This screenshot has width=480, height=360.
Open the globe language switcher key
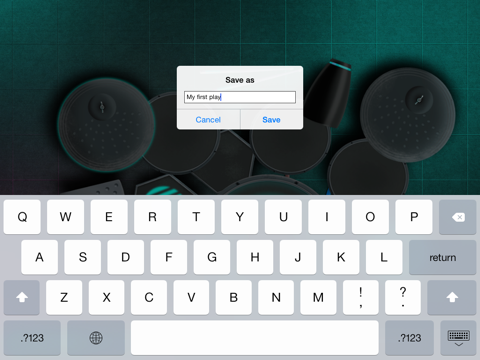click(x=96, y=338)
